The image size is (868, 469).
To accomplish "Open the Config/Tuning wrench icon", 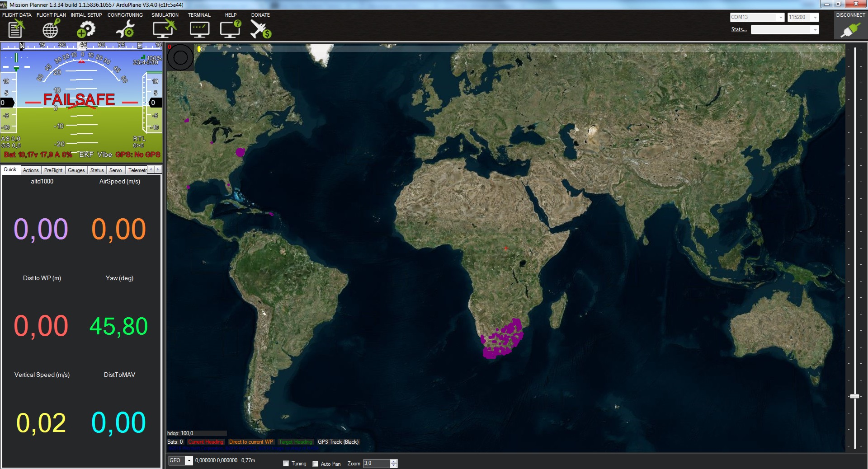I will pos(125,29).
